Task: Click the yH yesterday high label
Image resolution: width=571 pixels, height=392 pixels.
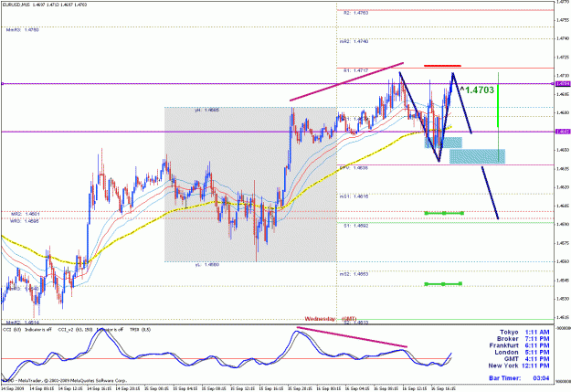Action: click(206, 110)
